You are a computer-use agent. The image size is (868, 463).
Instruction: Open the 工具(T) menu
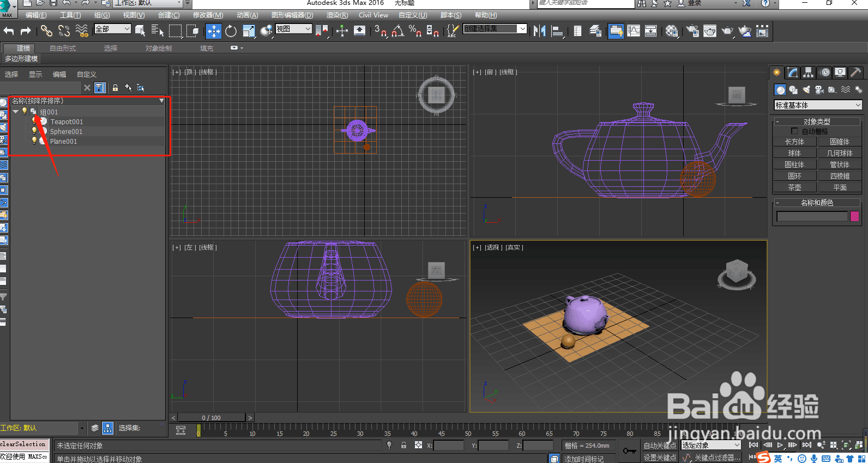[x=70, y=15]
